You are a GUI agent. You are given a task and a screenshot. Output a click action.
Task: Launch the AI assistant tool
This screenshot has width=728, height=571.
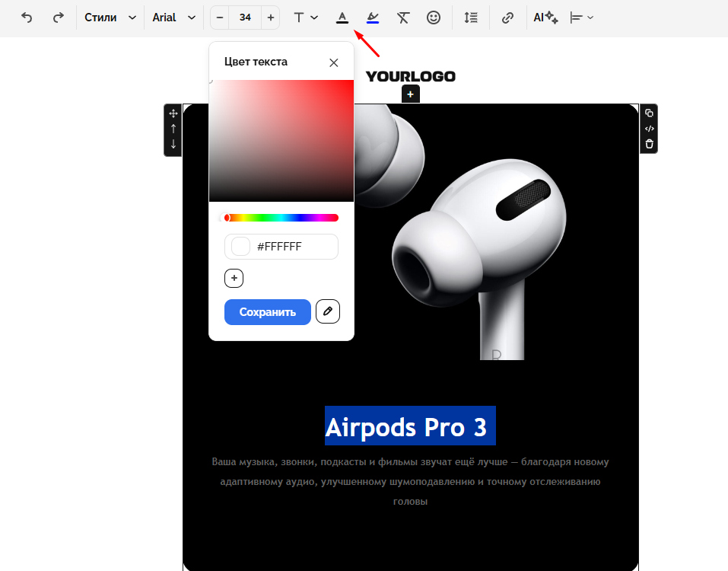[x=545, y=18]
